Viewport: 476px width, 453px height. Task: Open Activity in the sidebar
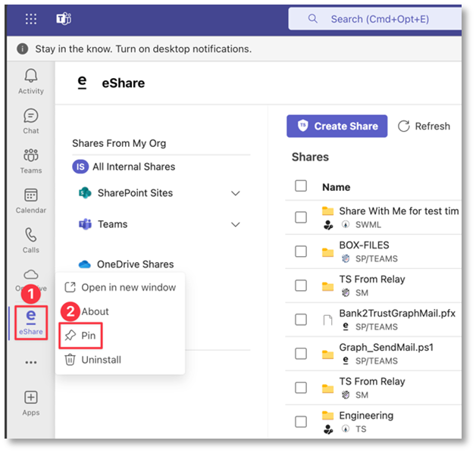pos(31,81)
